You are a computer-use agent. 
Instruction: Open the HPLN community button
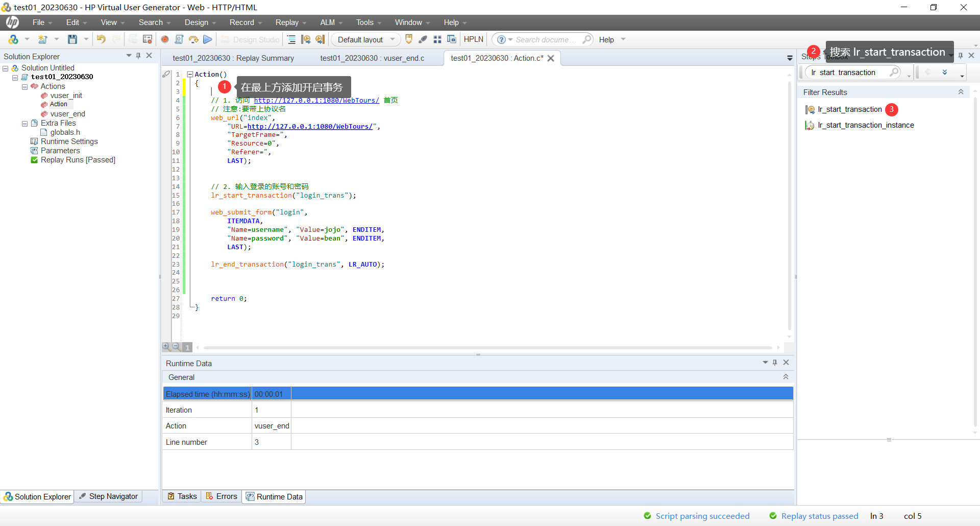[x=473, y=39]
